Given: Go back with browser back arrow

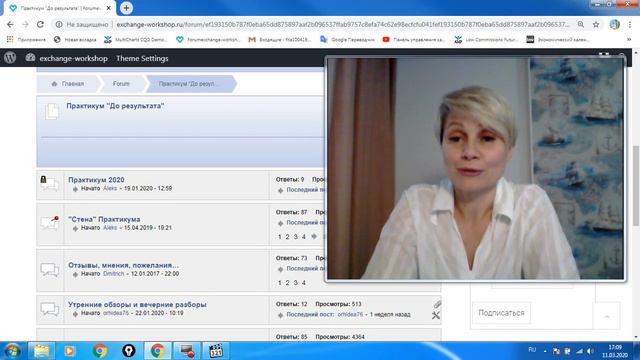Looking at the screenshot, I should click(x=10, y=24).
